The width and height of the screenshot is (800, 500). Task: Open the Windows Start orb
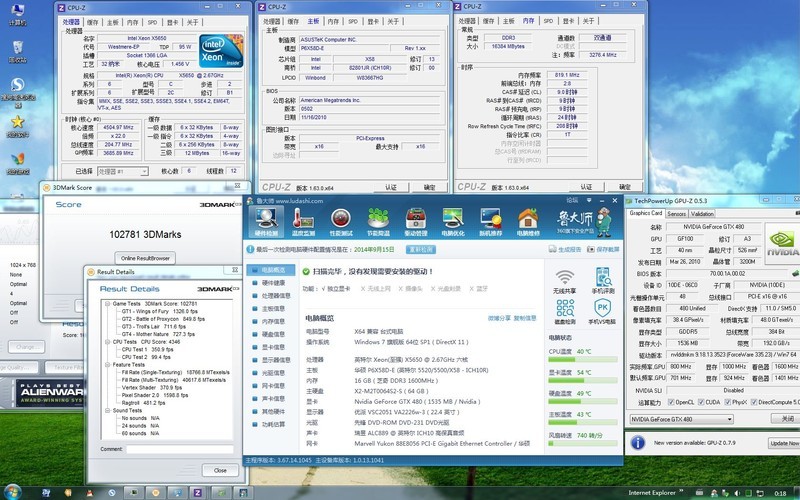click(11, 492)
